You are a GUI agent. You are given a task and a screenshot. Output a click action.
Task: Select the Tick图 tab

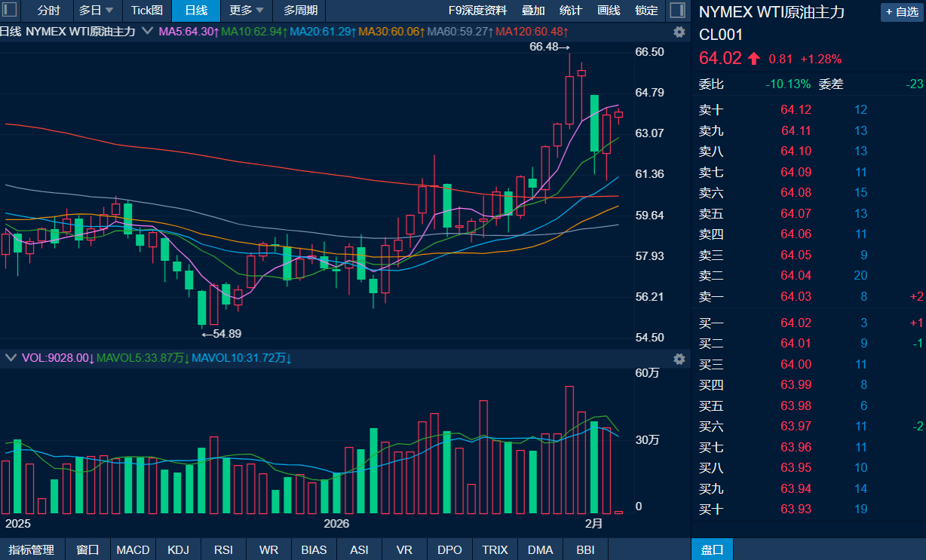(146, 11)
